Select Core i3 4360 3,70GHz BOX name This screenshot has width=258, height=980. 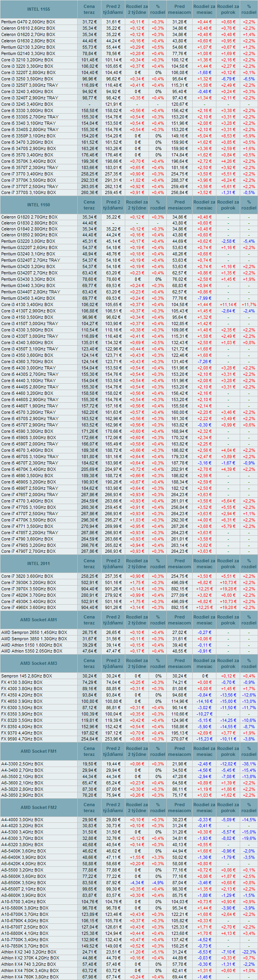tap(27, 362)
